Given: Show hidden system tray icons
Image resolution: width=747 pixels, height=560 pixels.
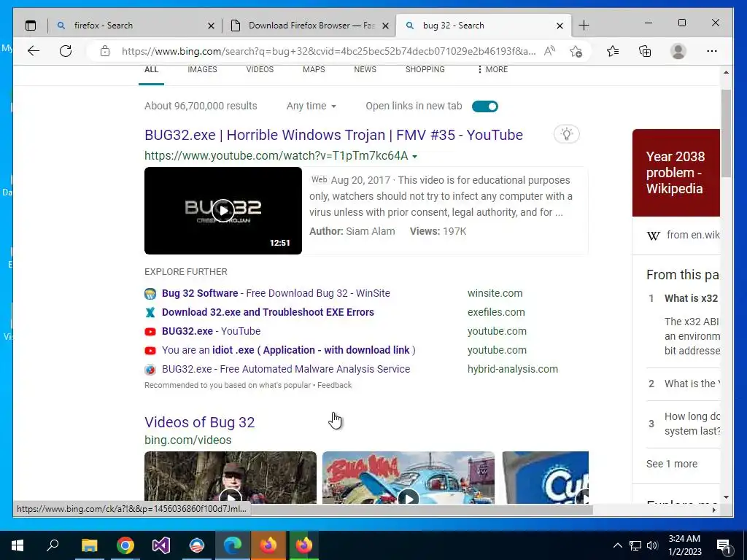Looking at the screenshot, I should pyautogui.click(x=617, y=545).
